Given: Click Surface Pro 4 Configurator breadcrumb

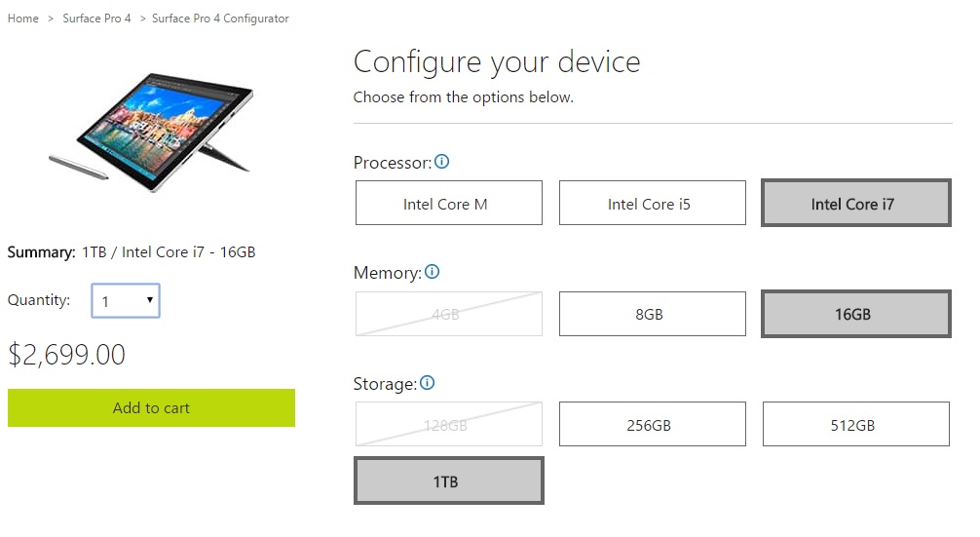Looking at the screenshot, I should [x=220, y=19].
